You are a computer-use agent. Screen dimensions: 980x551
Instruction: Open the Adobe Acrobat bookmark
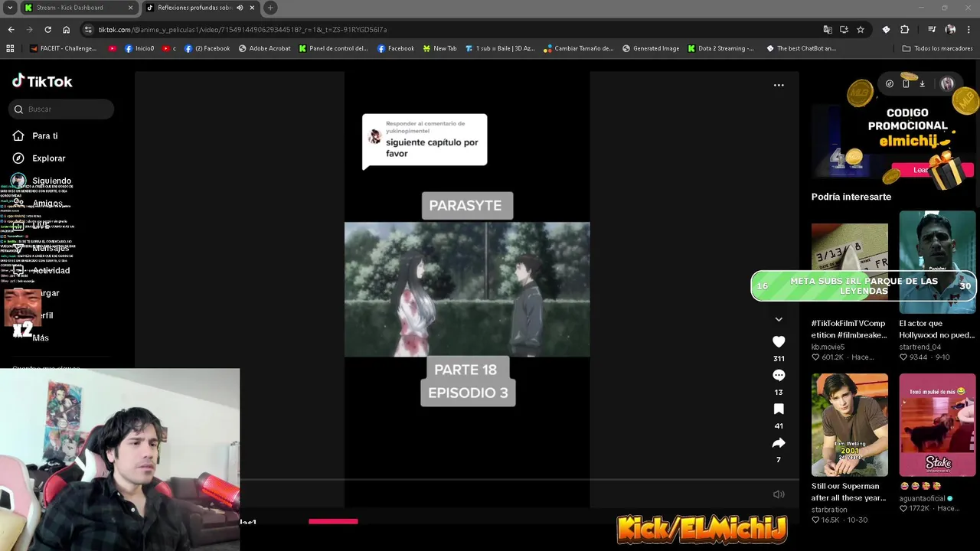click(264, 48)
